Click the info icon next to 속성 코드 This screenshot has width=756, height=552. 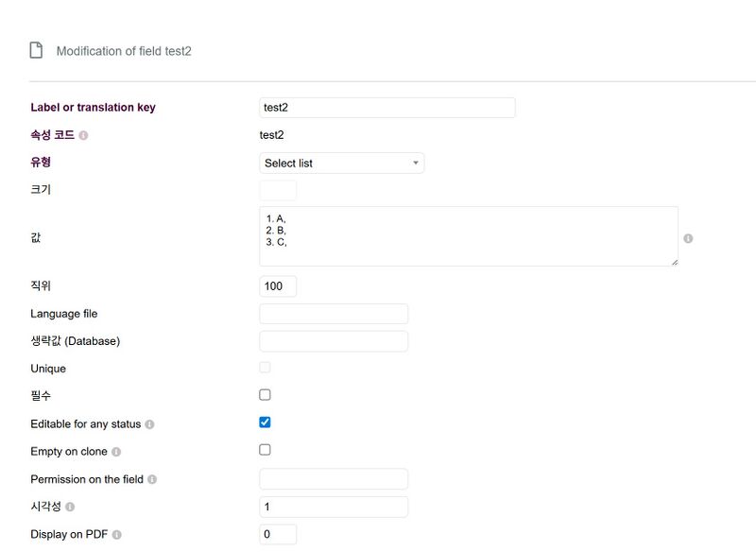coord(83,135)
